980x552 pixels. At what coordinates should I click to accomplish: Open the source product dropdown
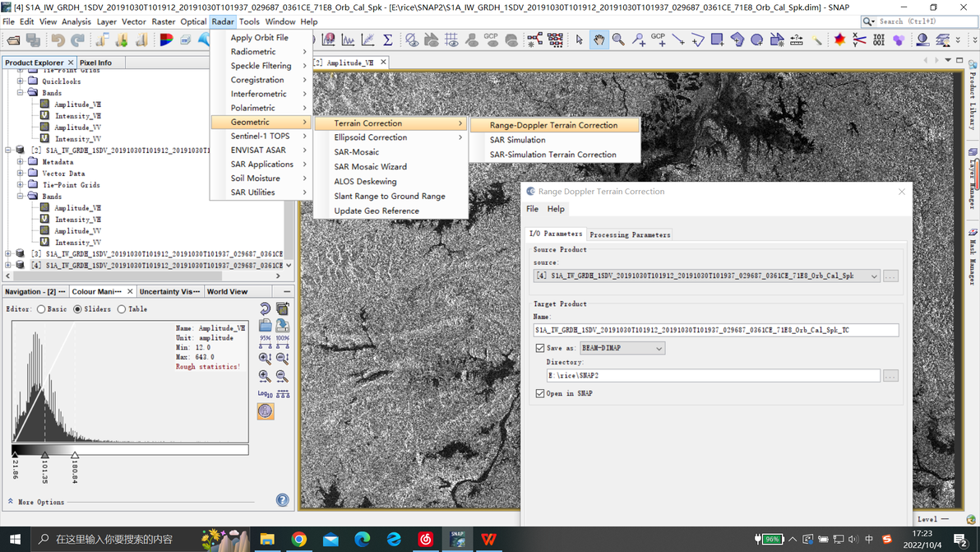873,276
